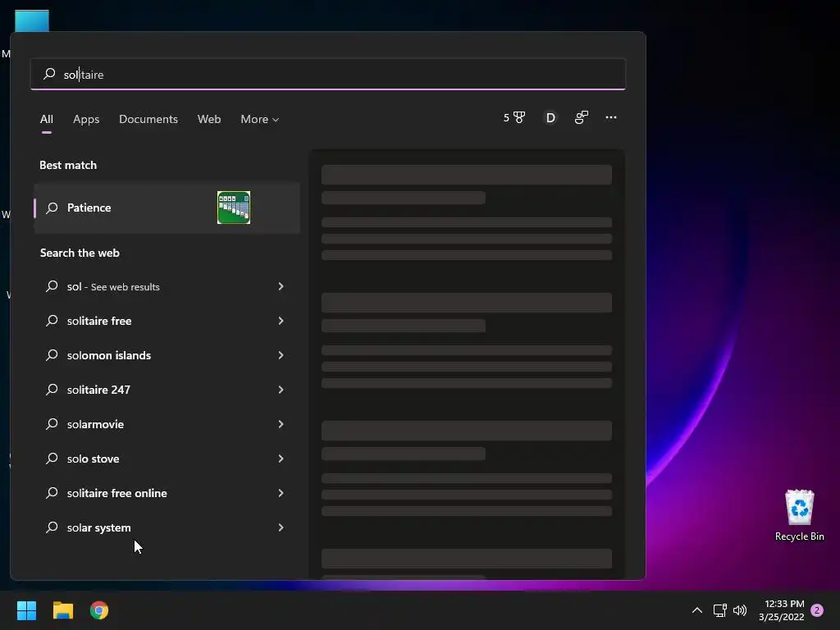This screenshot has height=630, width=840.
Task: Click search icon beside 'solarmovie'
Action: 52,424
